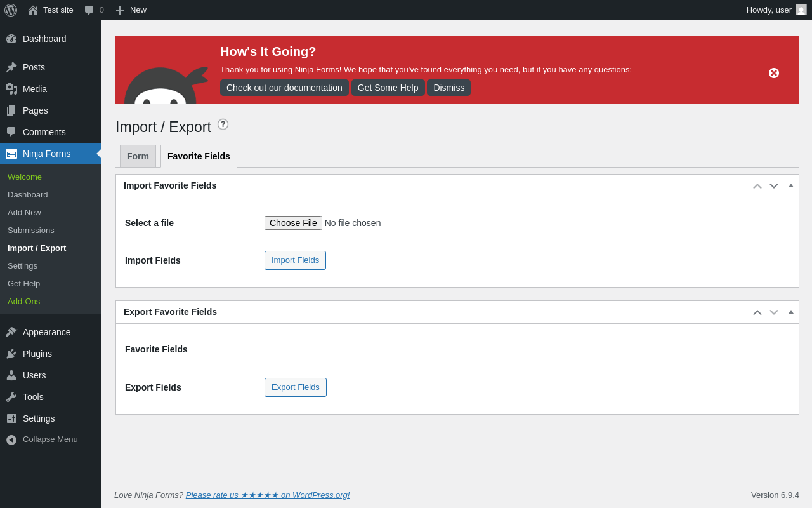Click the Posts pushpin icon
This screenshot has width=812, height=508.
click(x=11, y=67)
